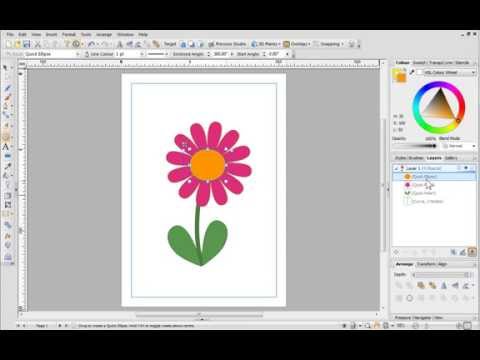The height and width of the screenshot is (360, 480).
Task: Click the New document toolbar icon
Action: (9, 44)
